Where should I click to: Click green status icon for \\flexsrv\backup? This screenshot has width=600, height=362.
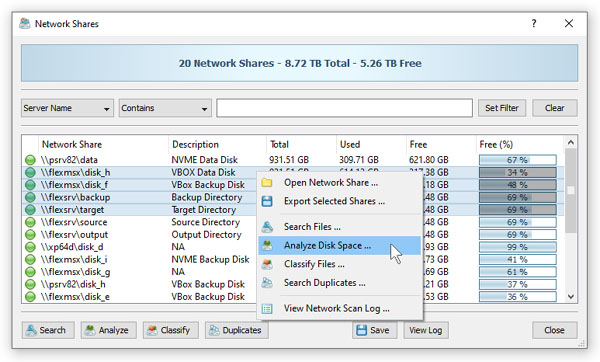coord(30,197)
